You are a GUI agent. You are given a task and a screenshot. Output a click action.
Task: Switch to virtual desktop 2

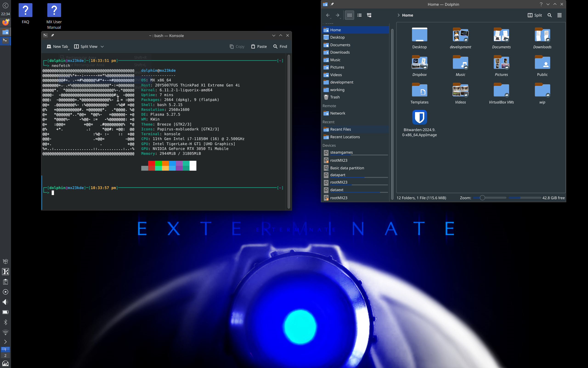[5, 356]
